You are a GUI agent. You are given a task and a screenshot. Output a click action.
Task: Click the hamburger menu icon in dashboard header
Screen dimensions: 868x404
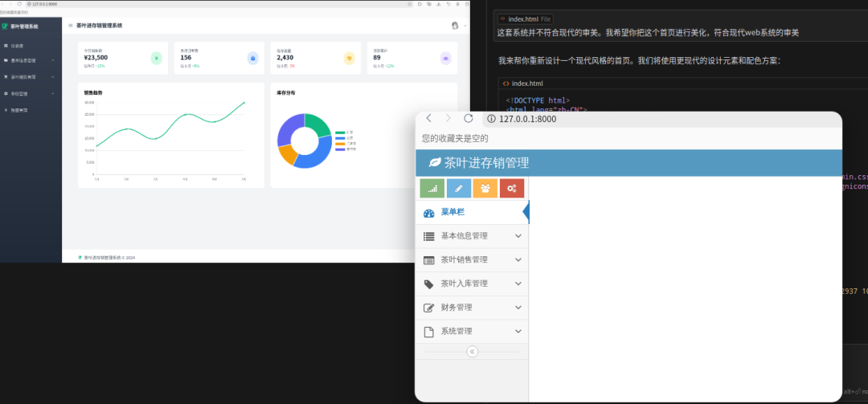[x=70, y=26]
